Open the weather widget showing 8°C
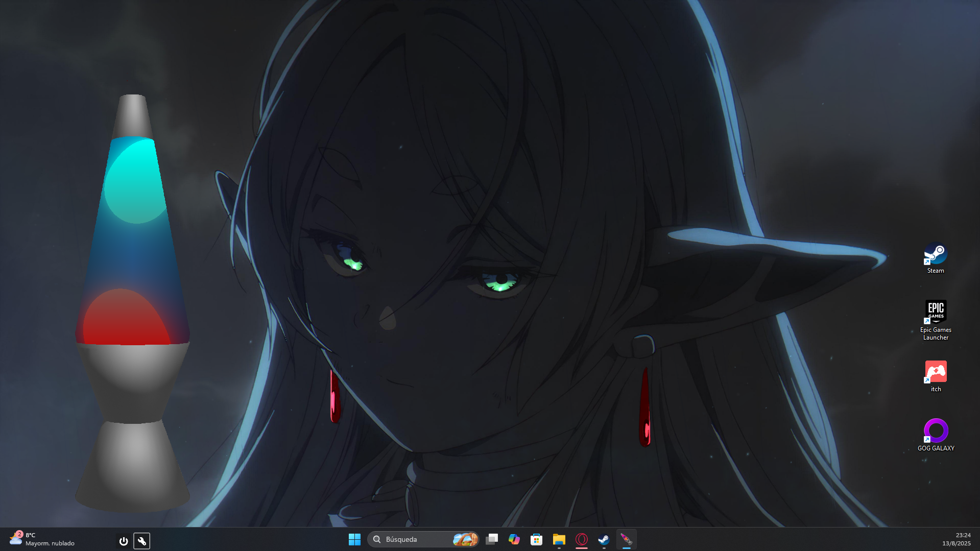Viewport: 980px width, 551px height. pyautogui.click(x=42, y=539)
